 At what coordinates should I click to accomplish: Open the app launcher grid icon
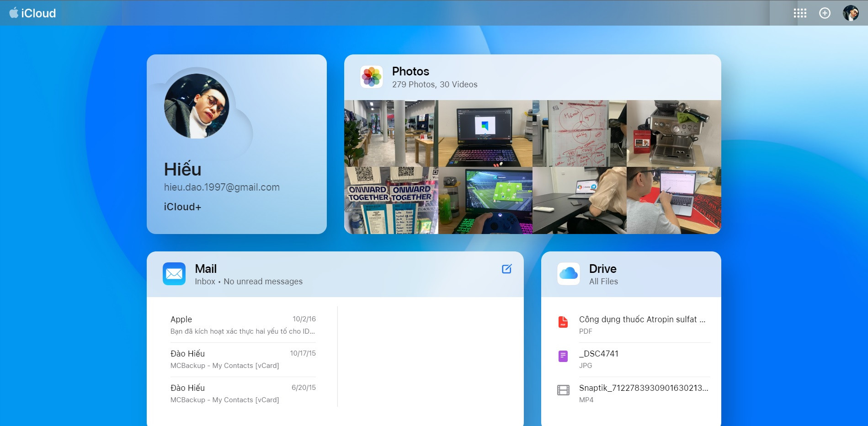click(x=800, y=13)
